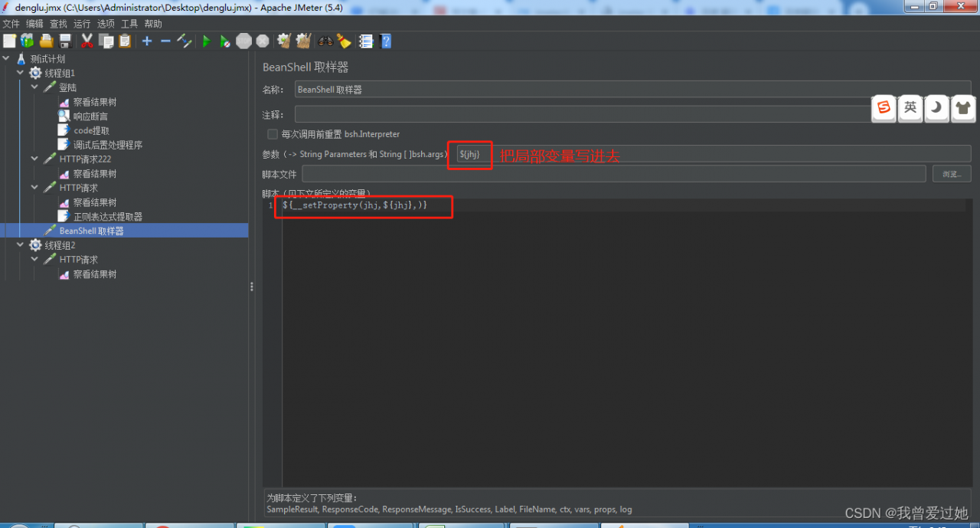Switch input language via the 英 button
Screen dimensions: 980x528
[910, 108]
